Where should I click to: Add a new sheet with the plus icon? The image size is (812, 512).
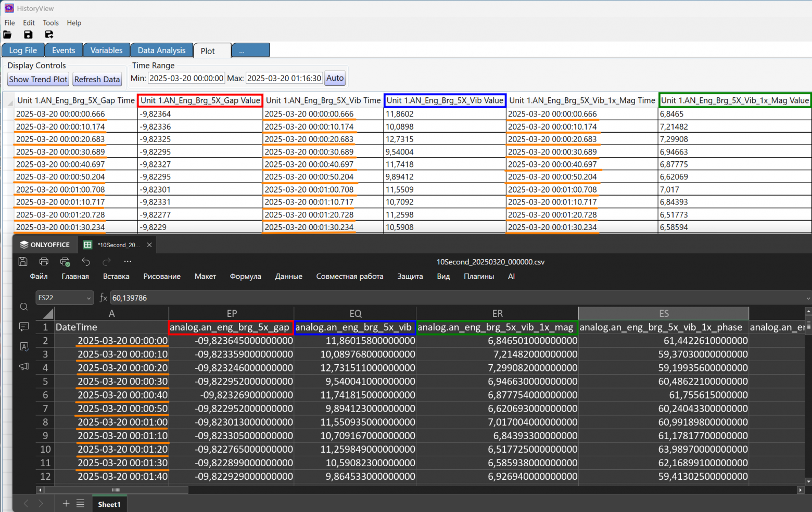click(66, 504)
